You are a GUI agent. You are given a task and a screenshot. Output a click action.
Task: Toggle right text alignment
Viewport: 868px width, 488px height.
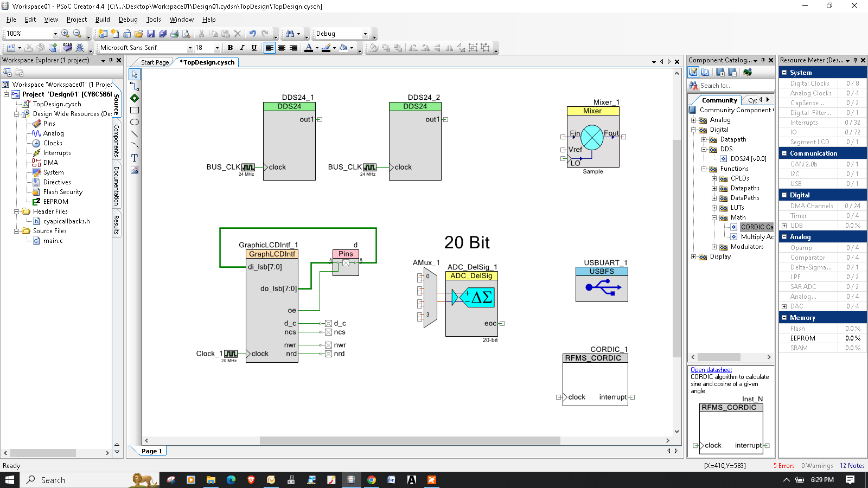(x=293, y=48)
